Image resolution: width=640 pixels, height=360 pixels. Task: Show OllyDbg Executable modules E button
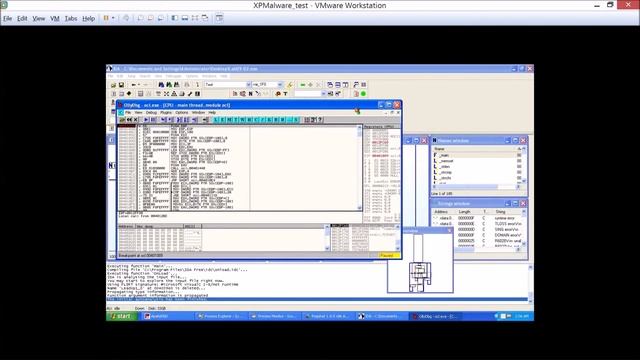pos(222,120)
